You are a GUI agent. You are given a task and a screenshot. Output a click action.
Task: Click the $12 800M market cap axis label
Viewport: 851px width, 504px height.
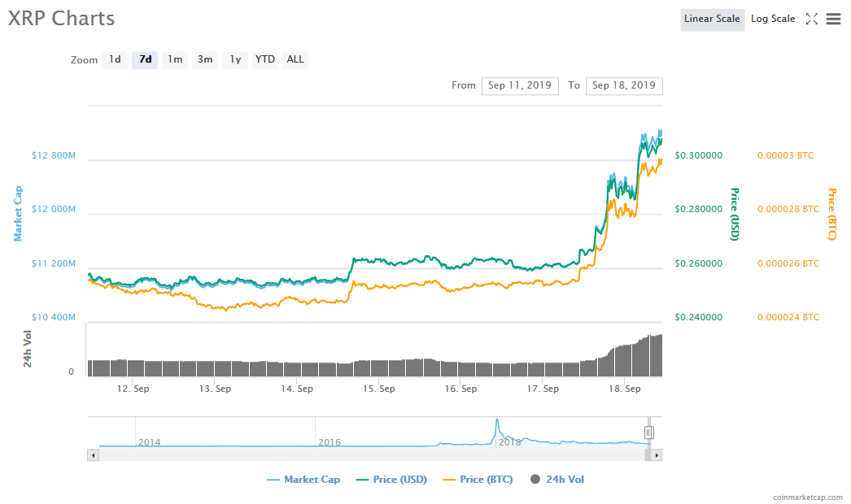[x=54, y=156]
